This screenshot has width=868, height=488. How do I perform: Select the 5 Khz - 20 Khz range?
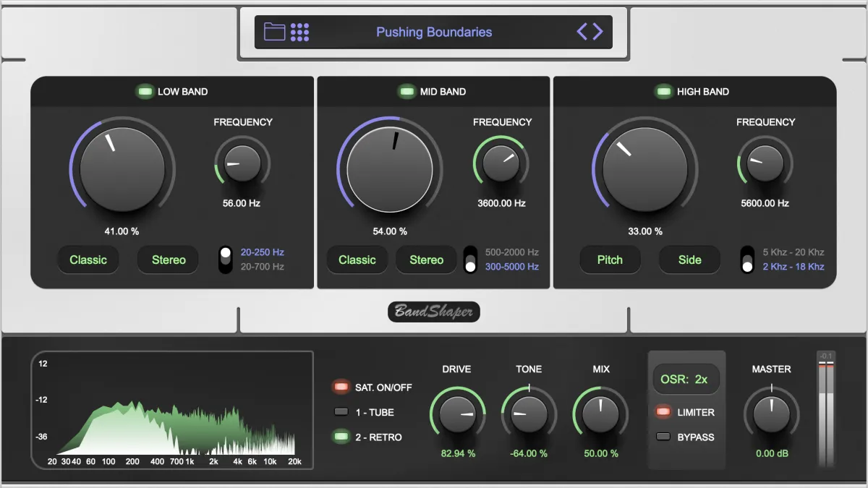(x=793, y=252)
